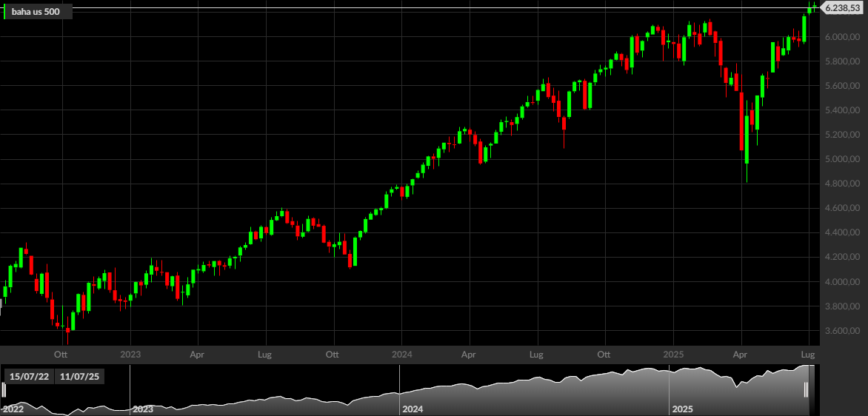Click the 4.600,00 price axis label

point(842,209)
